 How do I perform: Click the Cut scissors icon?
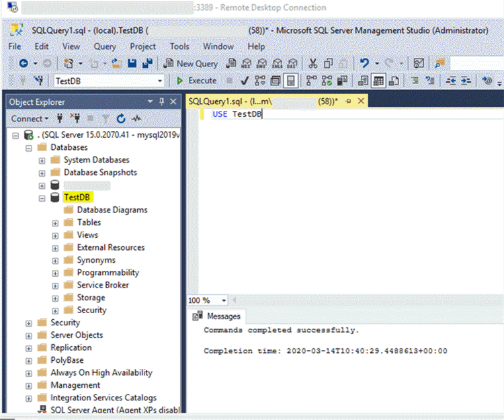click(x=312, y=63)
